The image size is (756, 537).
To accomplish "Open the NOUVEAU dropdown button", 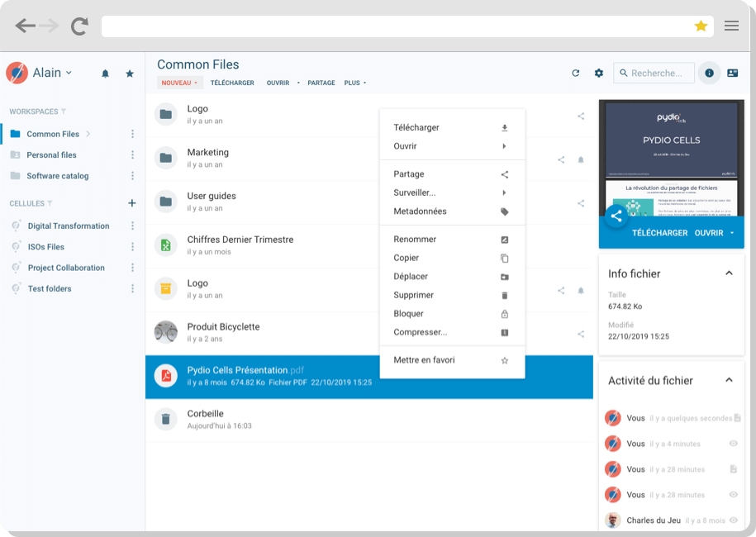I will (179, 83).
